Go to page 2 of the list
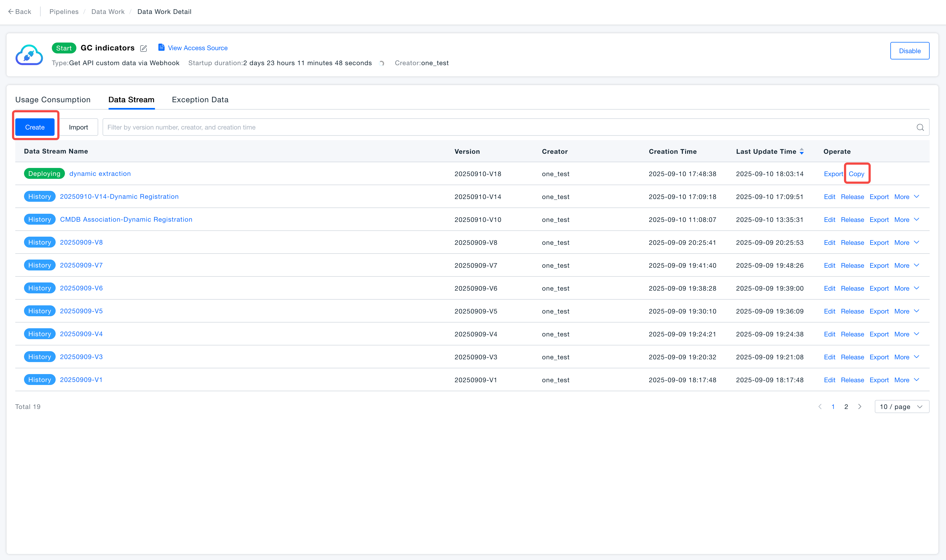Viewport: 946px width, 560px height. click(x=846, y=407)
